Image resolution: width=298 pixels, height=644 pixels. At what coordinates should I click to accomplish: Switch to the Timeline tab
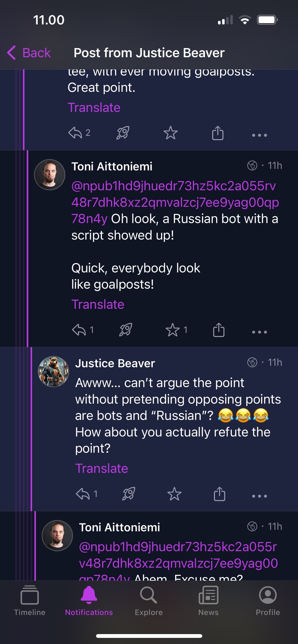pos(30,601)
